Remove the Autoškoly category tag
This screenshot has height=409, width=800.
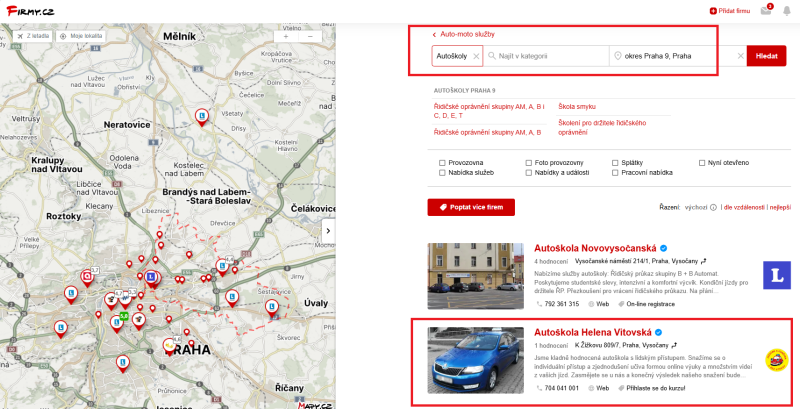click(476, 56)
